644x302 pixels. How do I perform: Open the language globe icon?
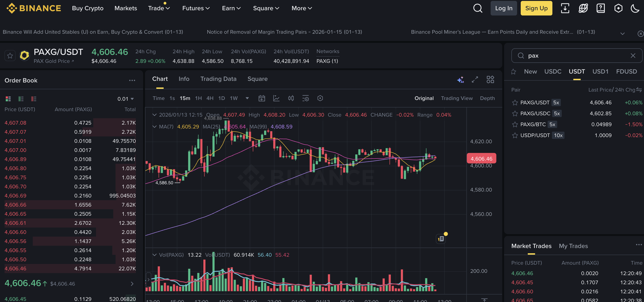pyautogui.click(x=583, y=8)
